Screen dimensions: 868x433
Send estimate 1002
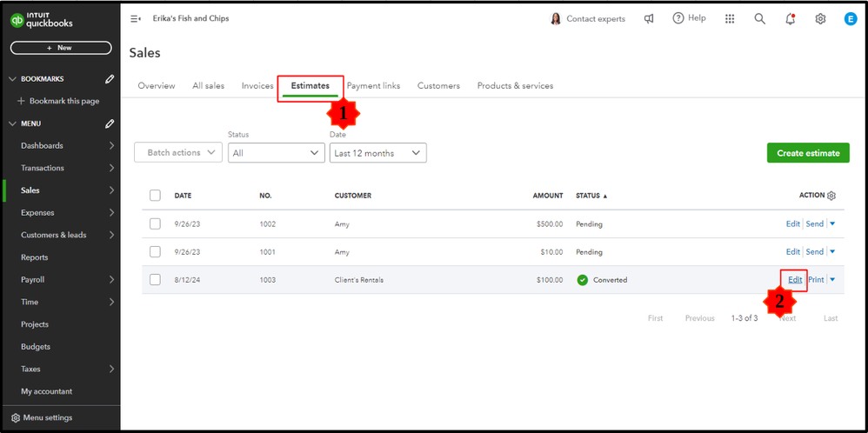click(x=814, y=223)
